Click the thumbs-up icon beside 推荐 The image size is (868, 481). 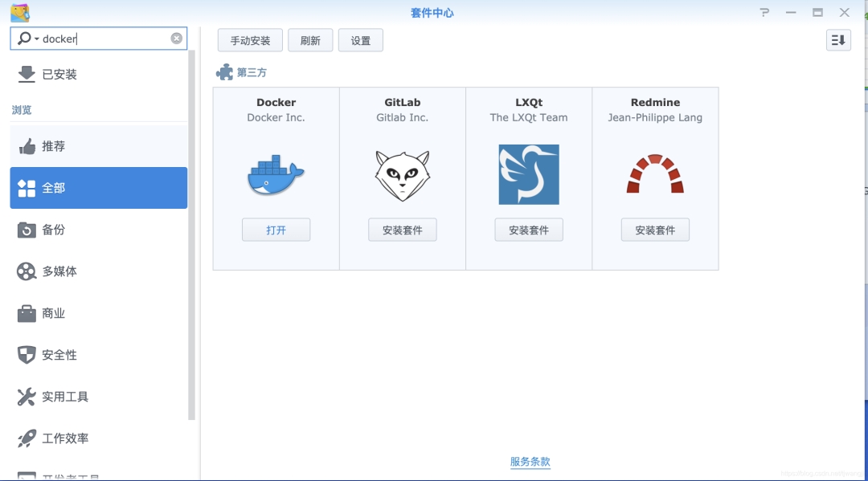tap(27, 146)
